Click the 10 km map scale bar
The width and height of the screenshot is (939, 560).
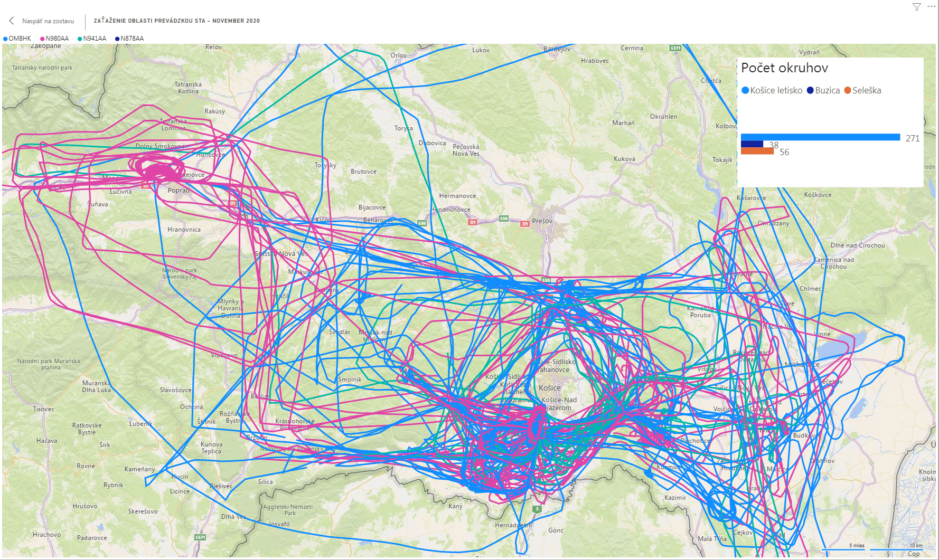[896, 549]
